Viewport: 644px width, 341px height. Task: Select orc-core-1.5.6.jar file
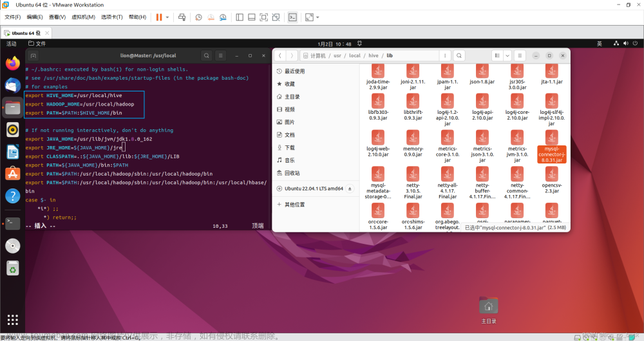click(378, 217)
